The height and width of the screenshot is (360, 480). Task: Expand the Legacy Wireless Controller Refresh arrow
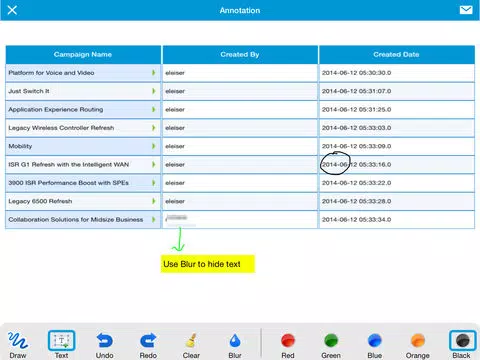point(154,128)
